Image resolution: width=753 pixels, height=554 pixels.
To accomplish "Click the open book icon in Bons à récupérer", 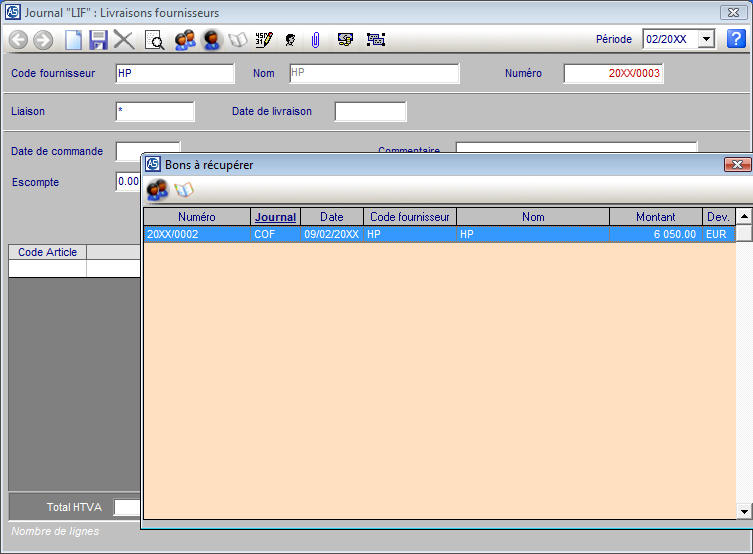I will coord(184,190).
